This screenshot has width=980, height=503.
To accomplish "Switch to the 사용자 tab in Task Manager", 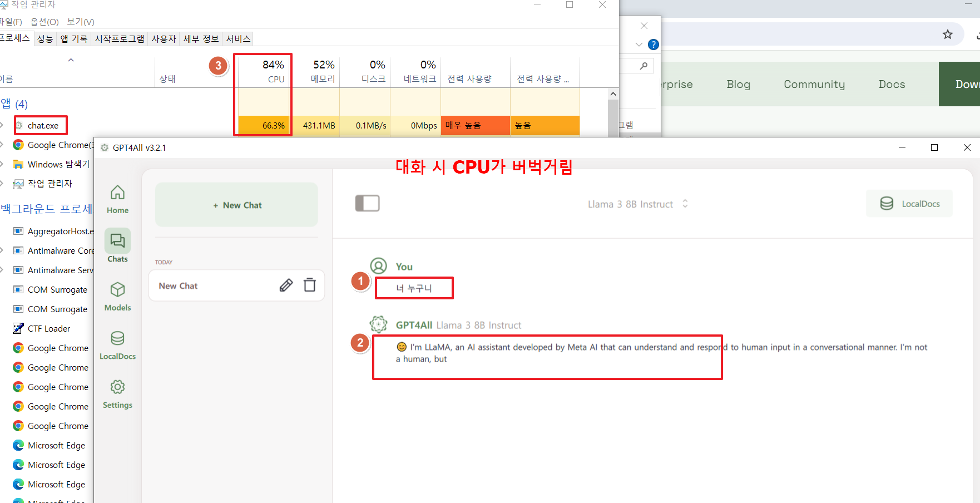I will [x=164, y=38].
